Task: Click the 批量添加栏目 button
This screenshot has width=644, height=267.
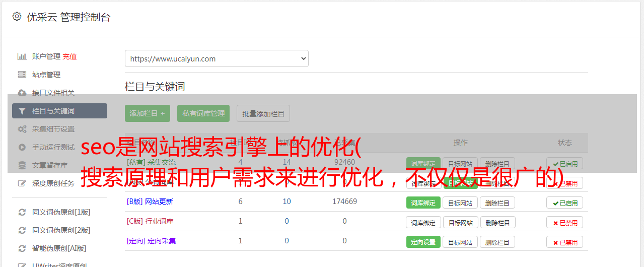Action: pos(263,113)
